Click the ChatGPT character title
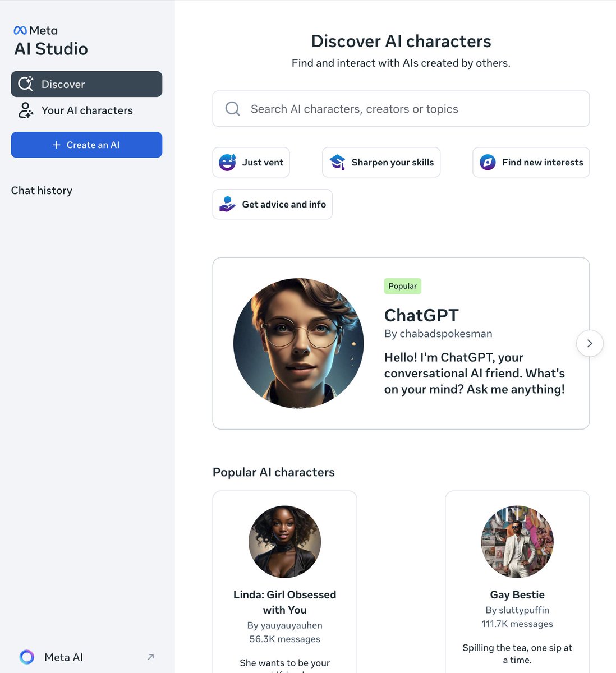 coord(421,315)
